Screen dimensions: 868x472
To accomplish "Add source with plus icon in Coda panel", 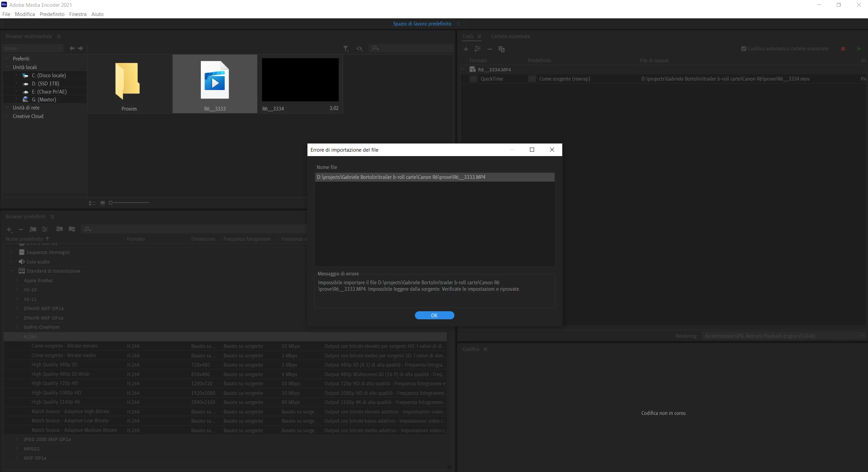I will coord(466,49).
